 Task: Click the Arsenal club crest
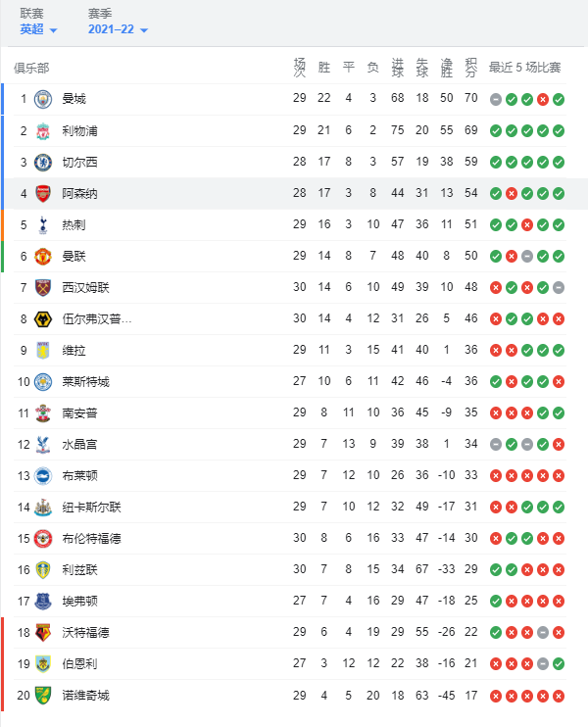pyautogui.click(x=43, y=194)
